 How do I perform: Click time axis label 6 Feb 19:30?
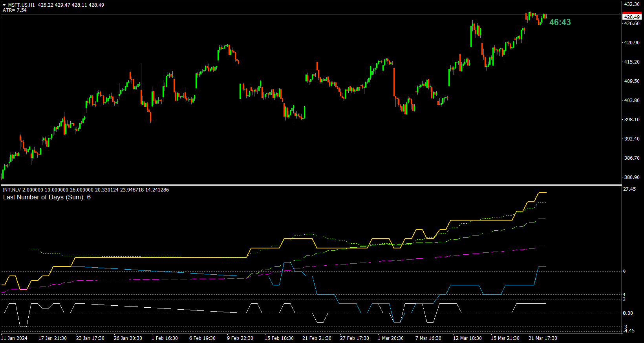[202, 338]
